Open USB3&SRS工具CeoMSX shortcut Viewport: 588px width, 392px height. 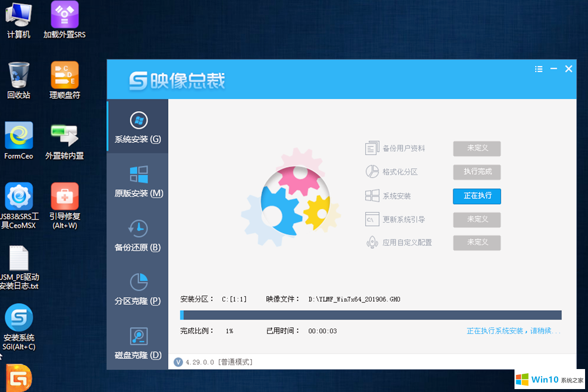click(19, 206)
